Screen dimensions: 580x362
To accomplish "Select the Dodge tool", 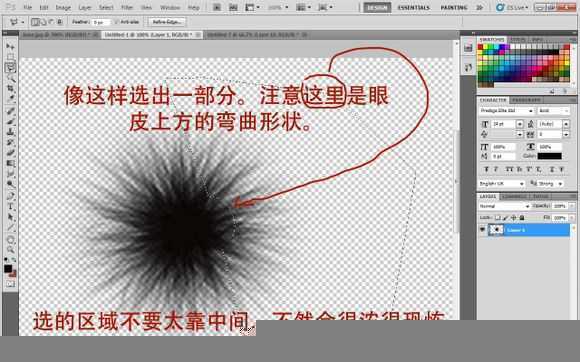I will [x=10, y=184].
